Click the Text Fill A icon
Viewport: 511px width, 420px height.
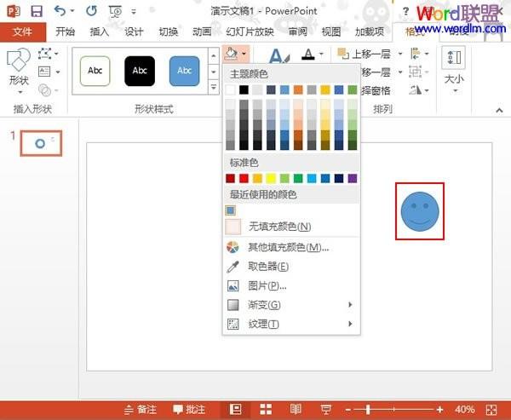(x=308, y=55)
